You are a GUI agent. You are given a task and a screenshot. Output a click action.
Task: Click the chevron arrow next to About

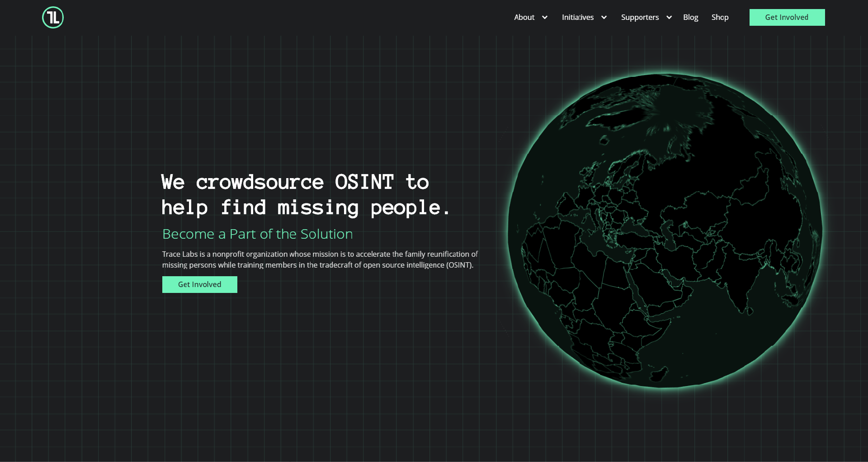point(544,18)
